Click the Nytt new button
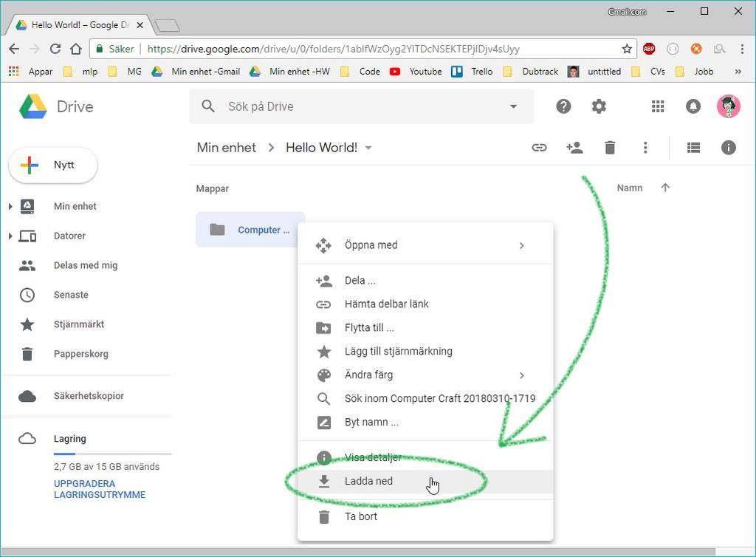 (53, 165)
